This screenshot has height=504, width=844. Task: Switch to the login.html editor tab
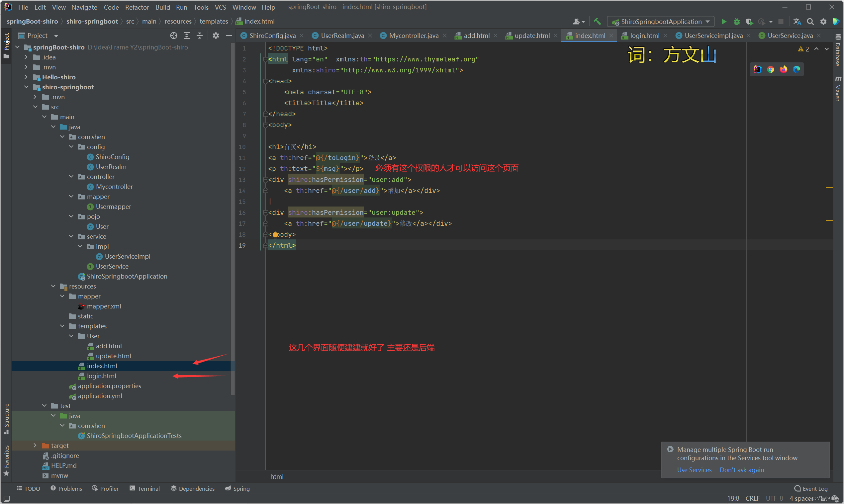click(644, 36)
